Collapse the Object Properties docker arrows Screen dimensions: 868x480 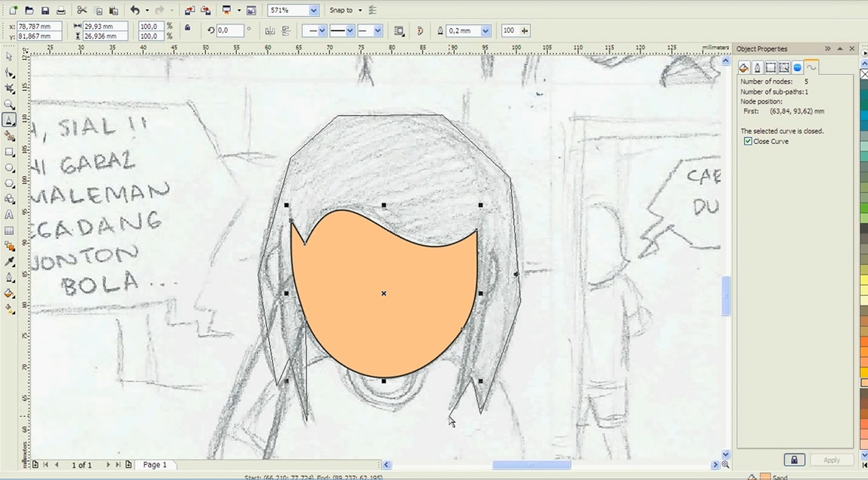[x=828, y=49]
